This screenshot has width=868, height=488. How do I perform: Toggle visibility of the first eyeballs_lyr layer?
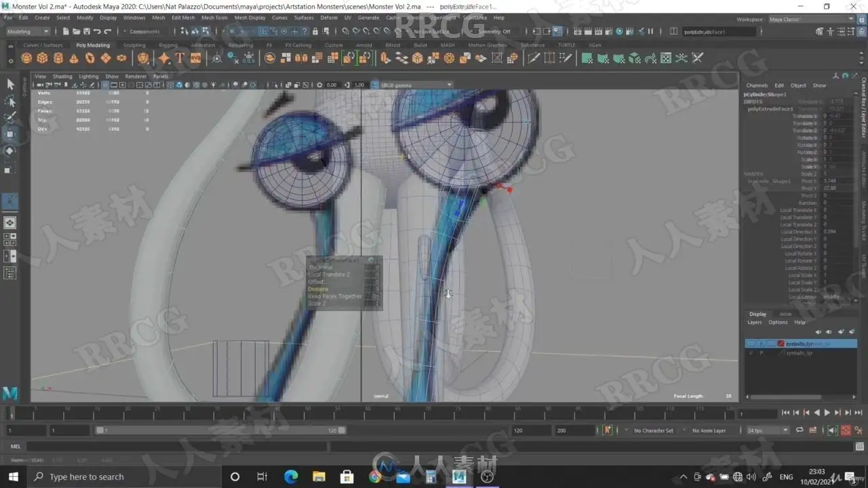pyautogui.click(x=750, y=344)
